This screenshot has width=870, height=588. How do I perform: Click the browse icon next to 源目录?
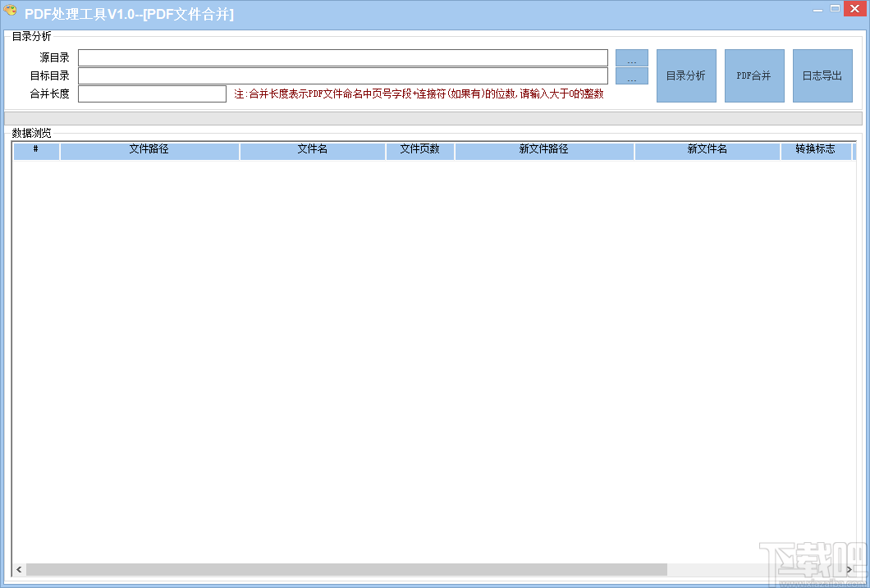click(x=631, y=57)
